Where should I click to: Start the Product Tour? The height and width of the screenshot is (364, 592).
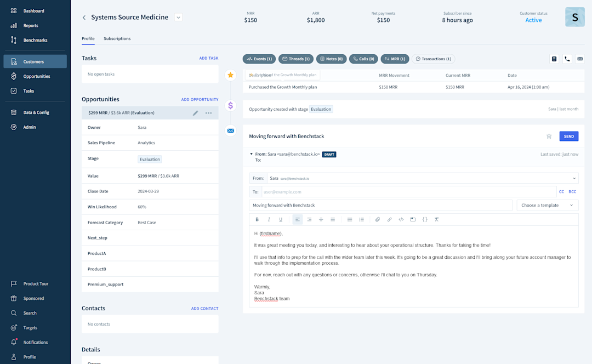point(36,283)
